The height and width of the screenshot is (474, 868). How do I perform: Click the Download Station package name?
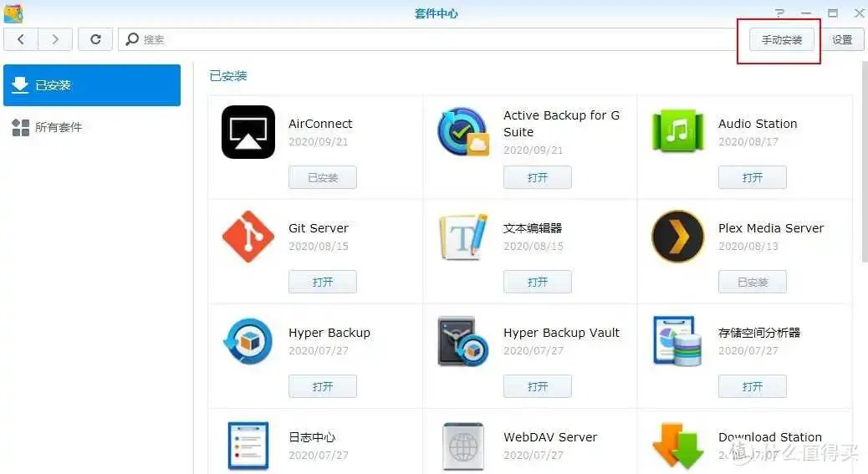[770, 437]
